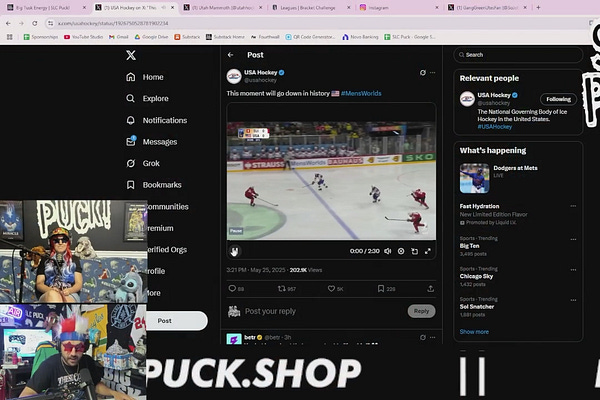Switch to GangGreenUtahn browser tab
This screenshot has height=400, width=600.
[487, 8]
